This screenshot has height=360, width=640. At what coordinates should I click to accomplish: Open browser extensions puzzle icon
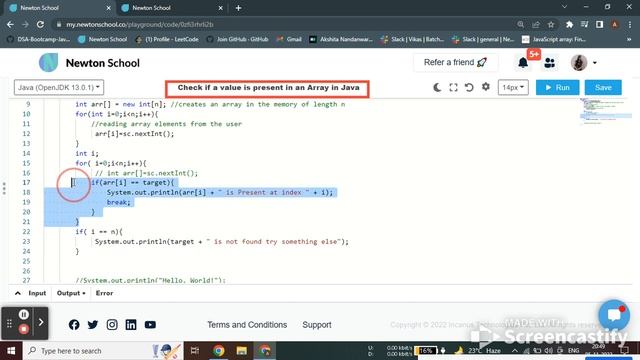click(x=569, y=24)
